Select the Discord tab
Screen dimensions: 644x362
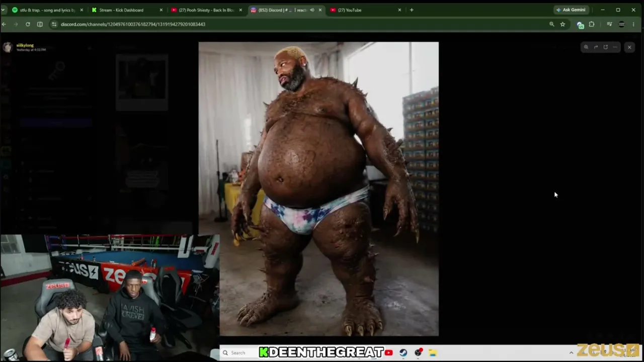[286, 10]
